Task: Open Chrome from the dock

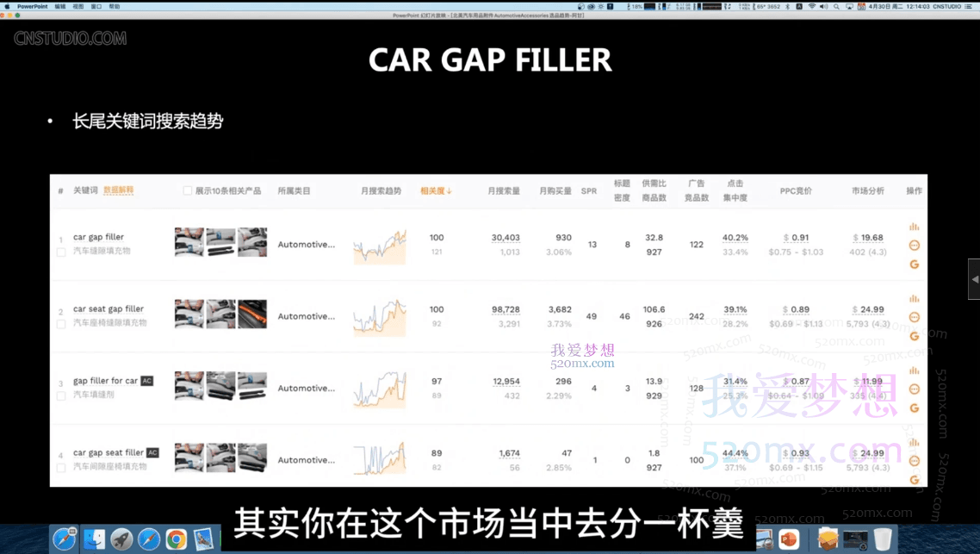Action: (177, 539)
